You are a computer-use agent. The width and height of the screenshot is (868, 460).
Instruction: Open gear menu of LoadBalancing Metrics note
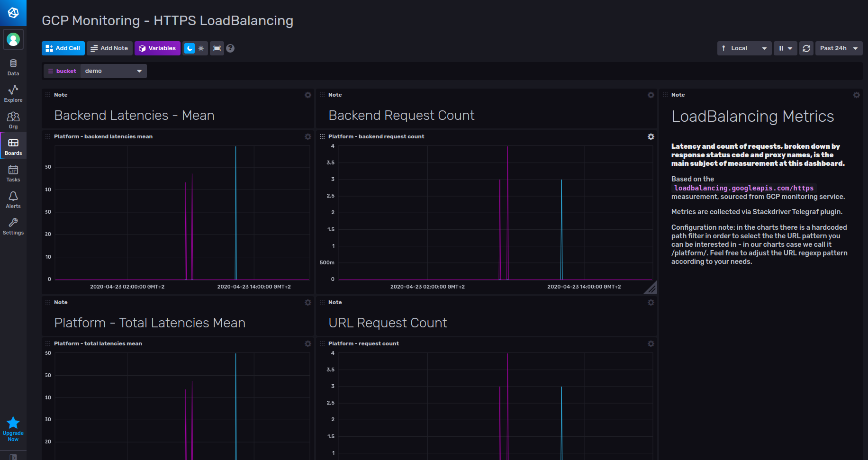tap(857, 95)
